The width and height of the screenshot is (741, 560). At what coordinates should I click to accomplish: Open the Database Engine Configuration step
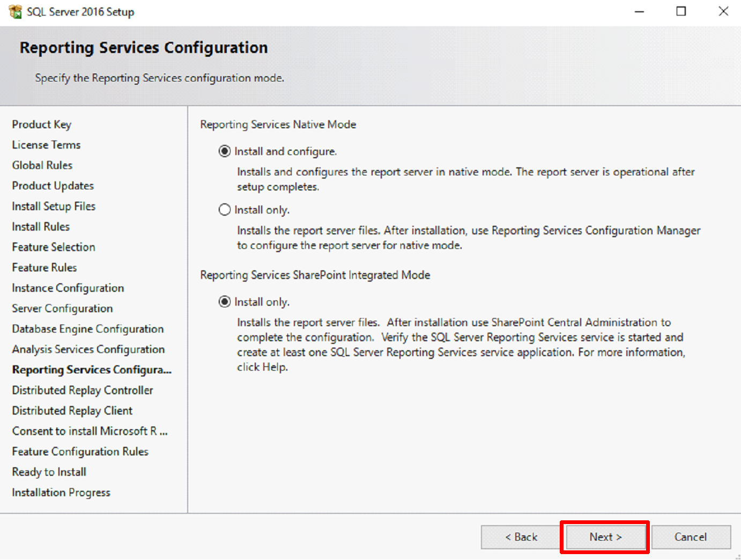[x=87, y=329]
